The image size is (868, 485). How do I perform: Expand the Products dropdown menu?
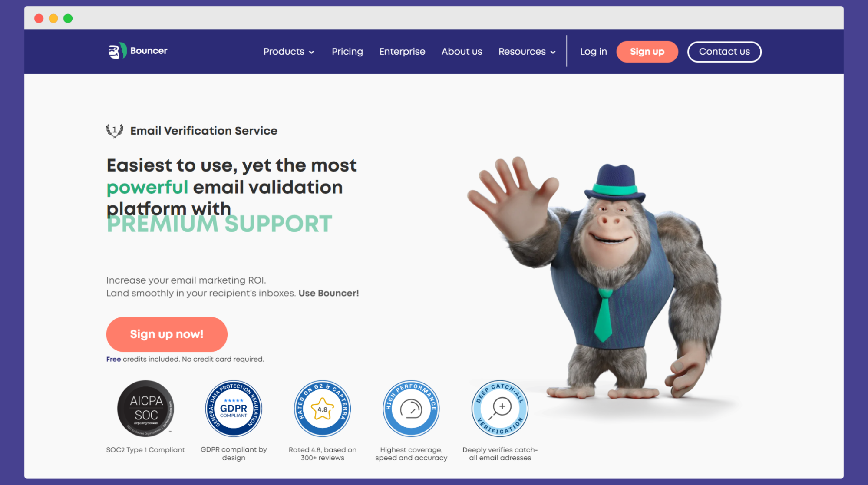tap(289, 51)
